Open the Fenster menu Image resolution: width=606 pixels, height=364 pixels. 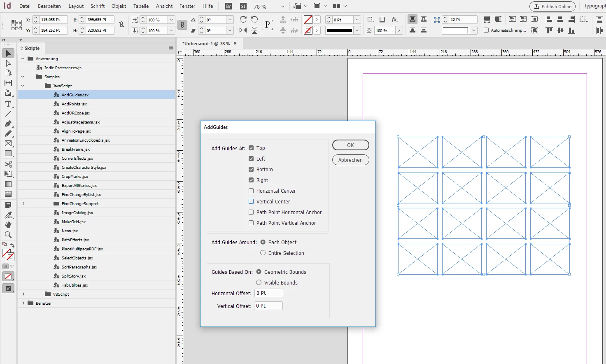click(x=187, y=6)
